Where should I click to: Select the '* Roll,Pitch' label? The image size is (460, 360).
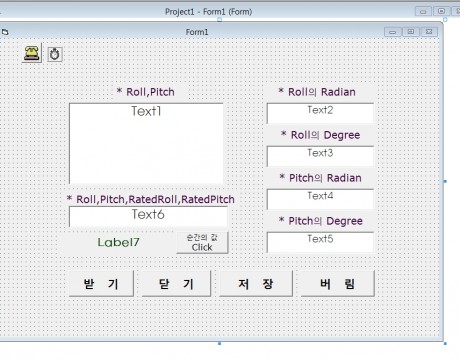tap(146, 92)
